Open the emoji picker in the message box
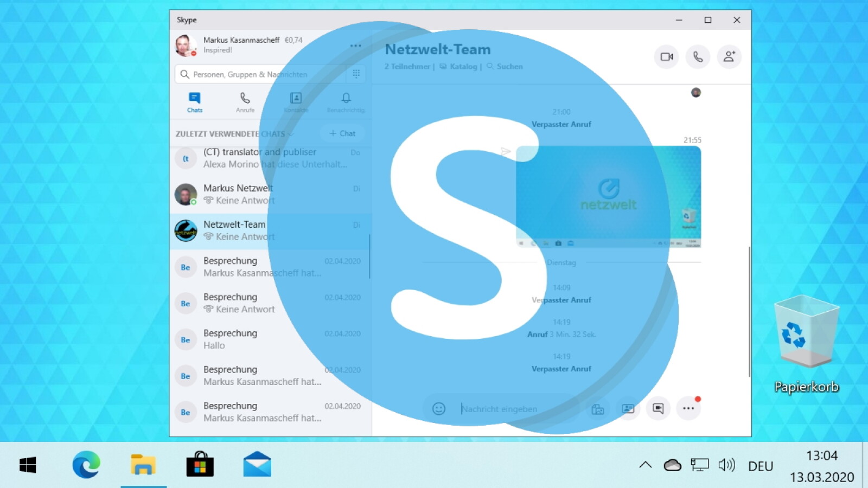This screenshot has width=868, height=488. coord(439,409)
